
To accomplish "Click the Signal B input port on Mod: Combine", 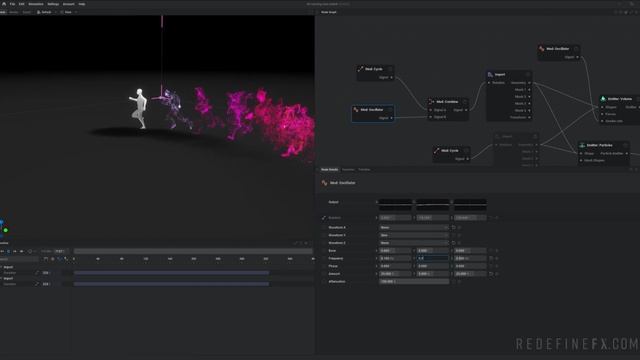I will pyautogui.click(x=431, y=117).
